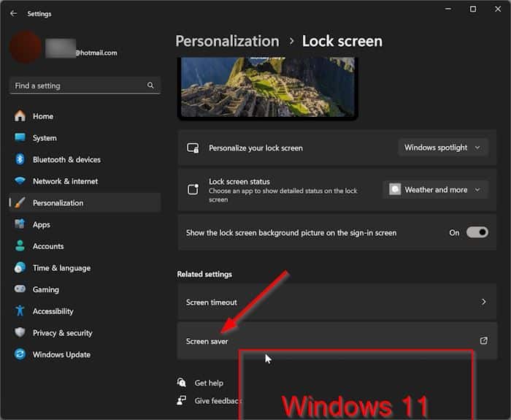Screen dimensions: 511x420
Task: Click the Accounts person icon
Action: pyautogui.click(x=20, y=246)
